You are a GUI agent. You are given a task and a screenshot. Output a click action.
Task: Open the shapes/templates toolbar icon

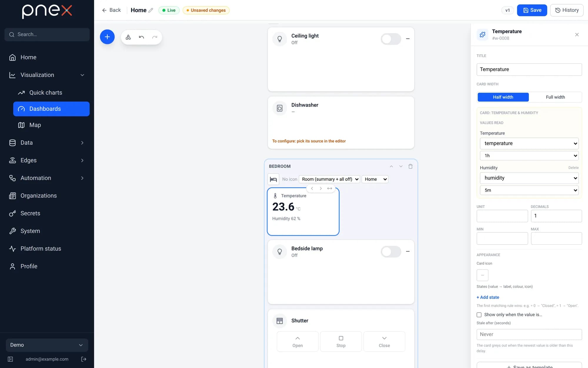pos(128,37)
